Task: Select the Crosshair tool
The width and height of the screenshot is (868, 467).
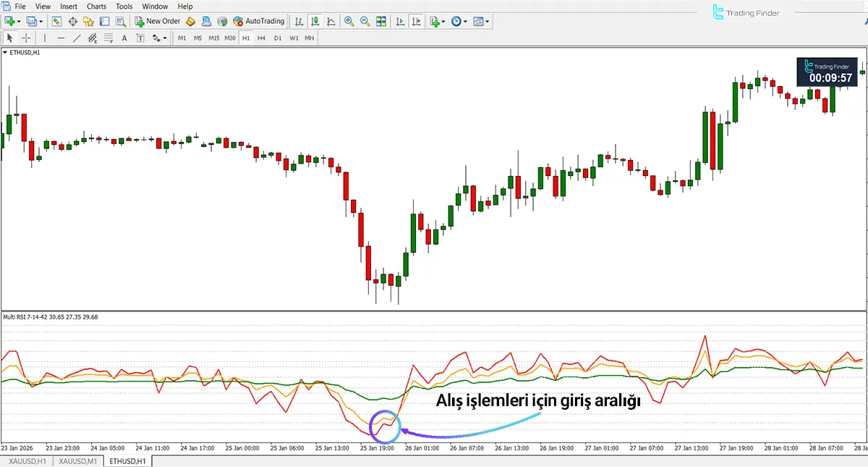Action: (26, 37)
